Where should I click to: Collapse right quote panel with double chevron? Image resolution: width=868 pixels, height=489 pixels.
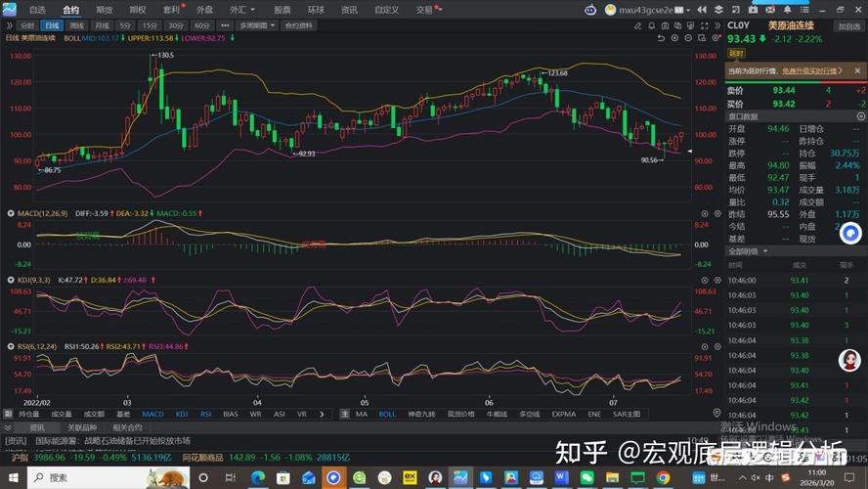coord(717,25)
